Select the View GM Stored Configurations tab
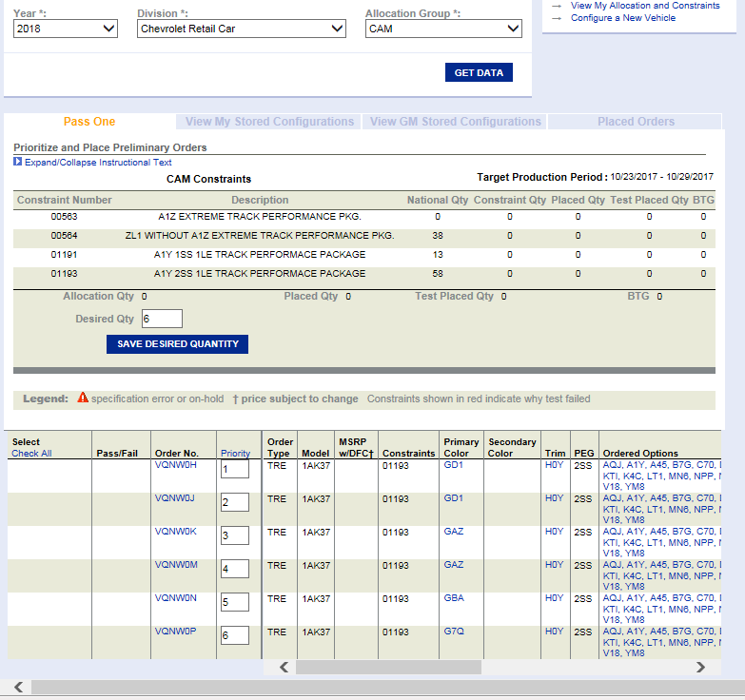This screenshot has height=700, width=745. click(x=455, y=122)
